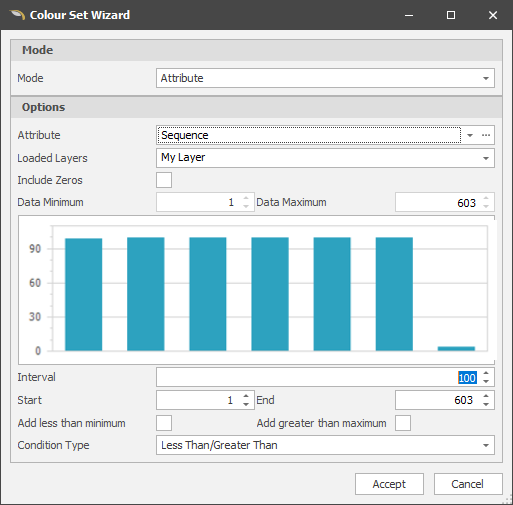Enable the Include Zeros checkbox
513x505 pixels.
click(x=164, y=180)
